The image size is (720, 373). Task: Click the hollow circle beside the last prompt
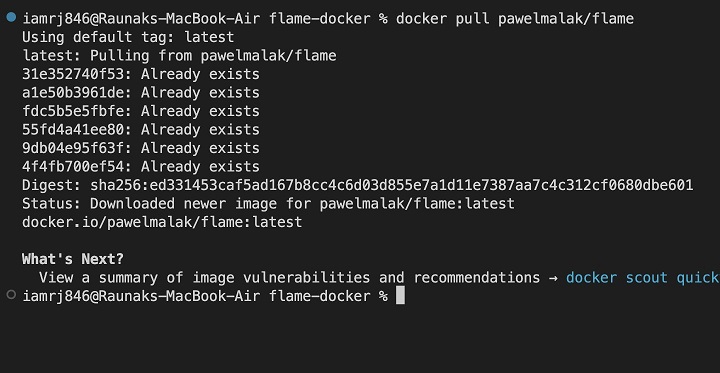pyautogui.click(x=11, y=295)
